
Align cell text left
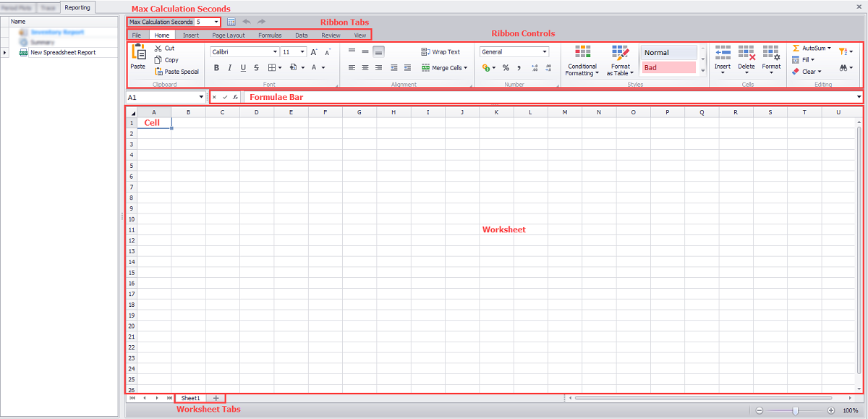click(352, 67)
